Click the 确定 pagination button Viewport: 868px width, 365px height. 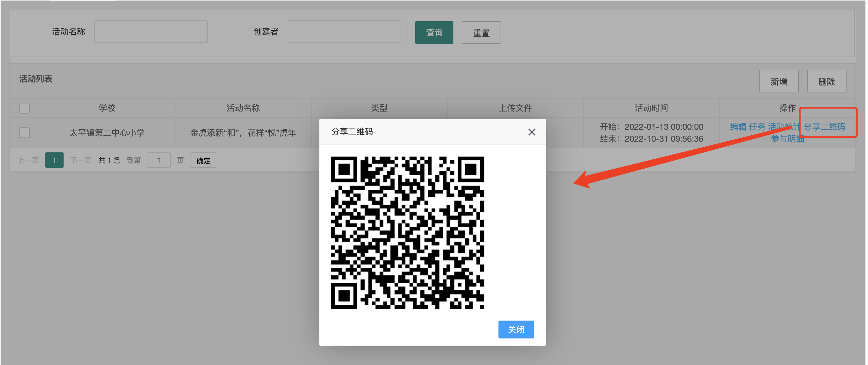(203, 160)
